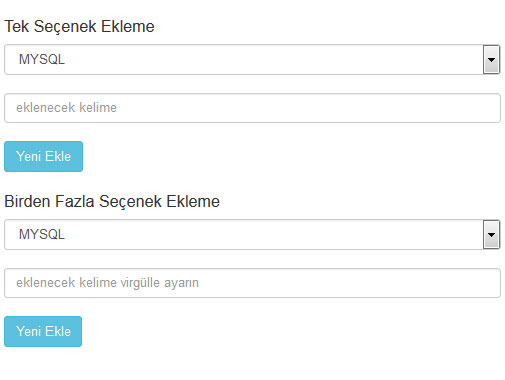The width and height of the screenshot is (505, 380).
Task: Click the first MYSQL select box
Action: coord(252,59)
